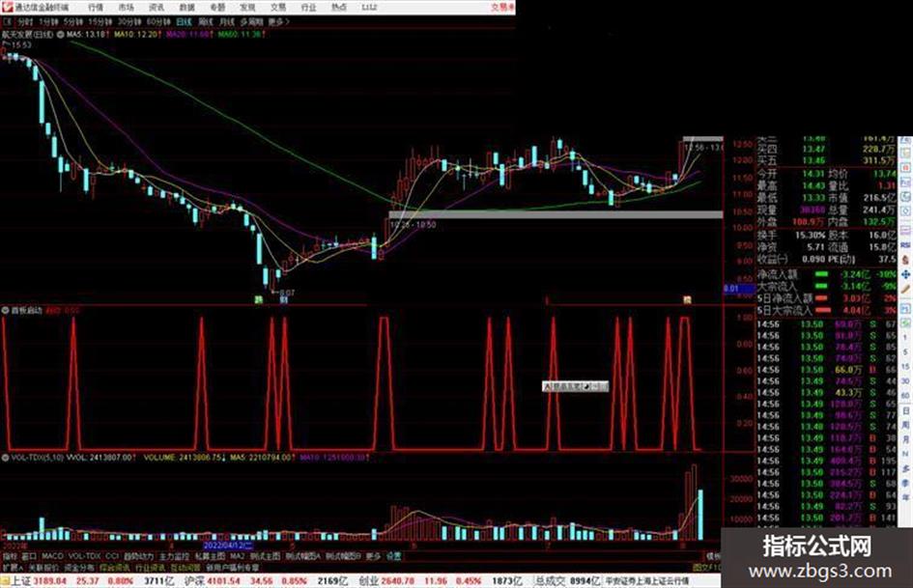Select the 月线 monthly period tab
The width and height of the screenshot is (913, 588).
[226, 22]
